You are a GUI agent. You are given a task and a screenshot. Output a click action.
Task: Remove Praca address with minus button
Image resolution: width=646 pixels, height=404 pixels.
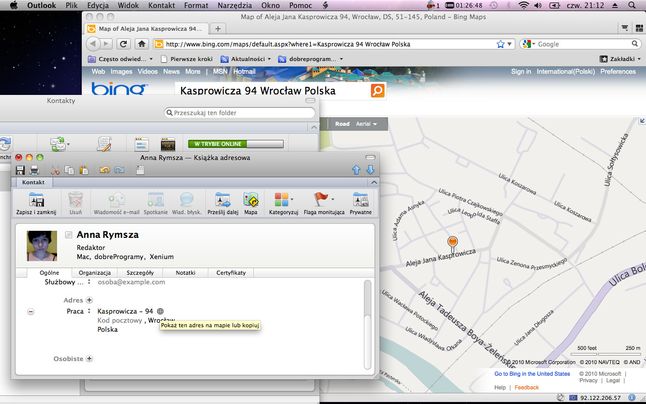[x=31, y=312]
